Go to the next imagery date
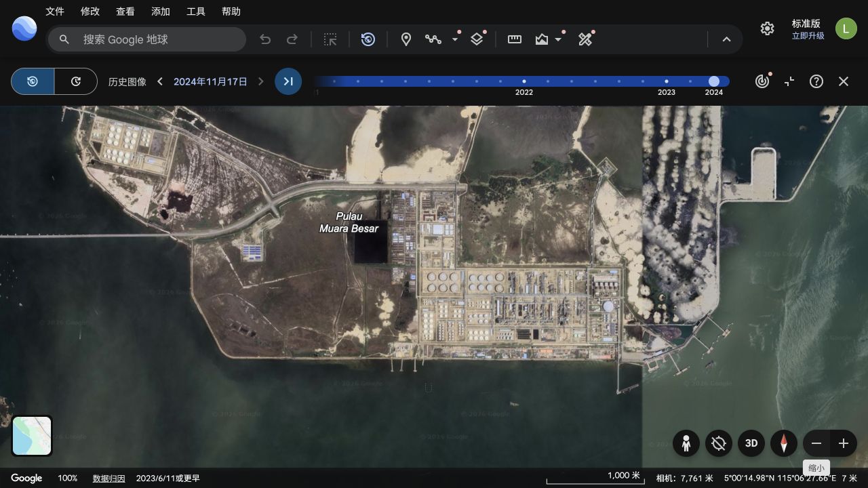Viewport: 868px width, 488px height. pos(260,81)
